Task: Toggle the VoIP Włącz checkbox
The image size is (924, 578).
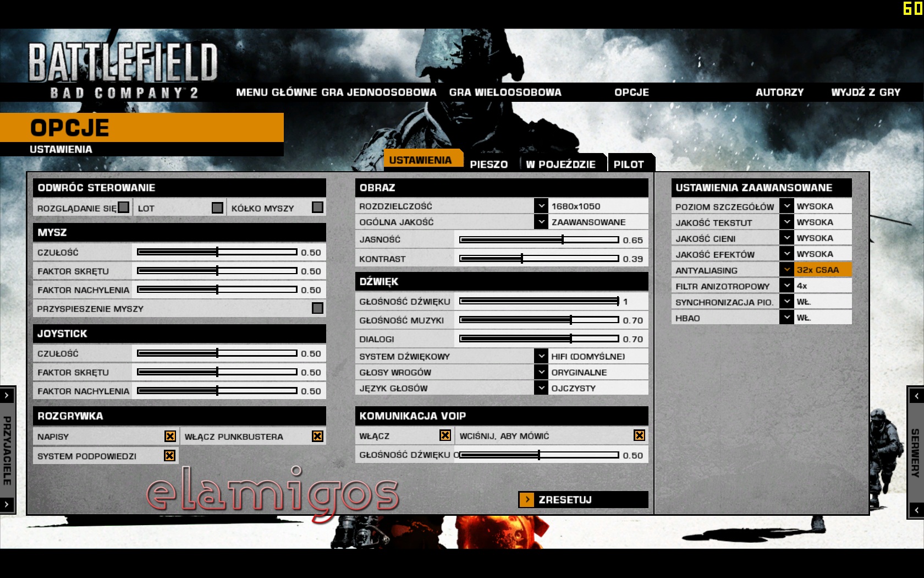Action: tap(445, 435)
